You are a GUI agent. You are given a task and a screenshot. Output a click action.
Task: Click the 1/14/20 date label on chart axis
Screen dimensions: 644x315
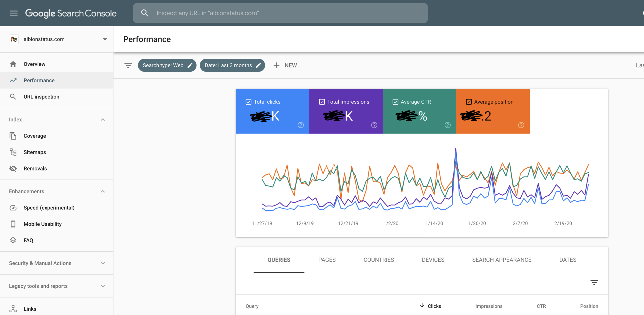click(434, 223)
